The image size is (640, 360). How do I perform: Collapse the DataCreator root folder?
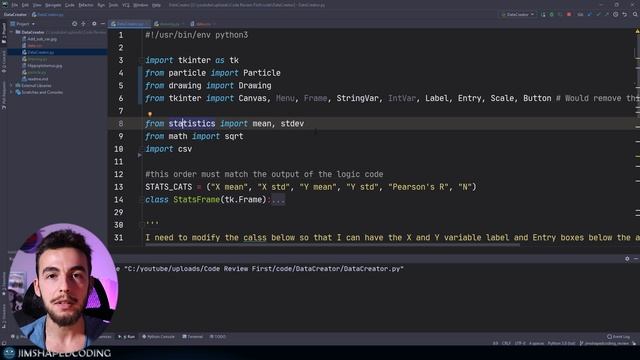click(12, 32)
